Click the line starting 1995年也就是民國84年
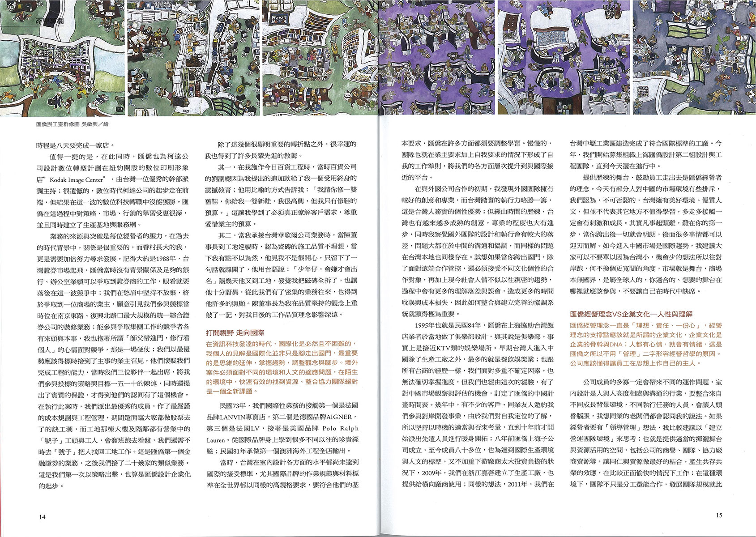756x537 pixels. coord(485,325)
